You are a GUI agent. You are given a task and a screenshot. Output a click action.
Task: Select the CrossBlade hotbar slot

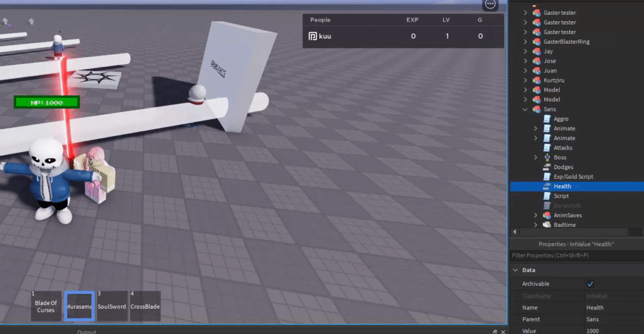pos(146,306)
